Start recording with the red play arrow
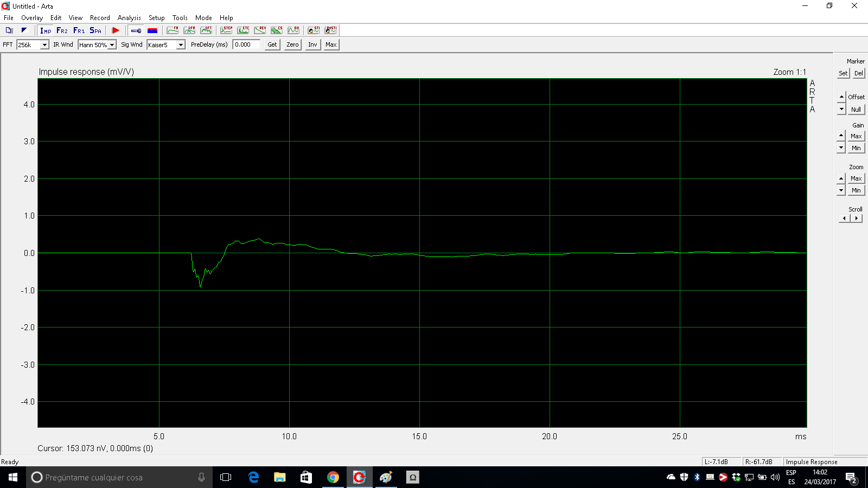 tap(116, 30)
